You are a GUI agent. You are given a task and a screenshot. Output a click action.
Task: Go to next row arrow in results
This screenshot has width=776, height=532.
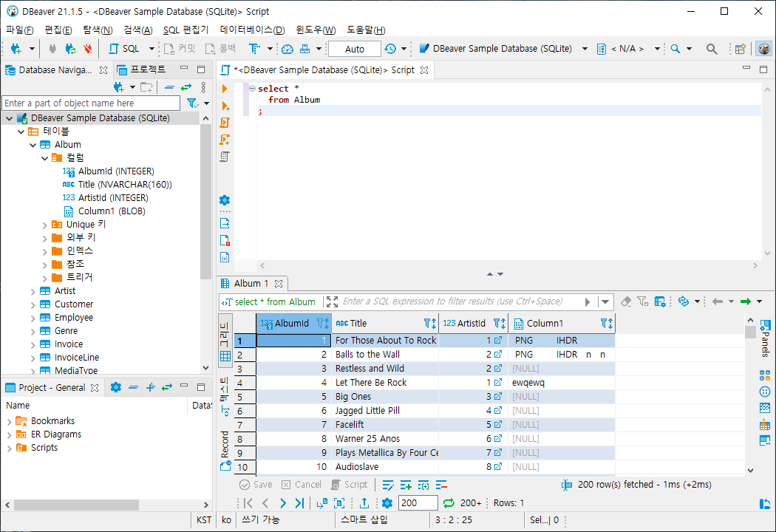click(282, 502)
